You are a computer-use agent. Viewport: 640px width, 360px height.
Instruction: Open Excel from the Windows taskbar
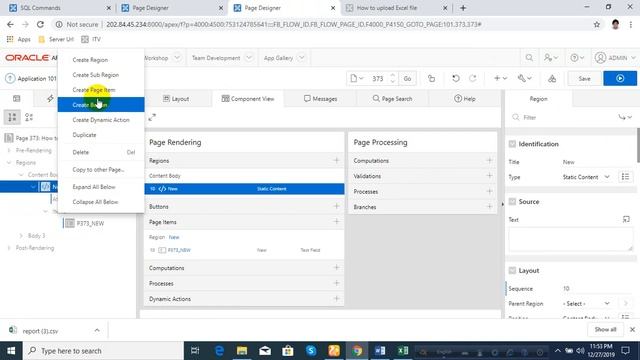pyautogui.click(x=403, y=351)
